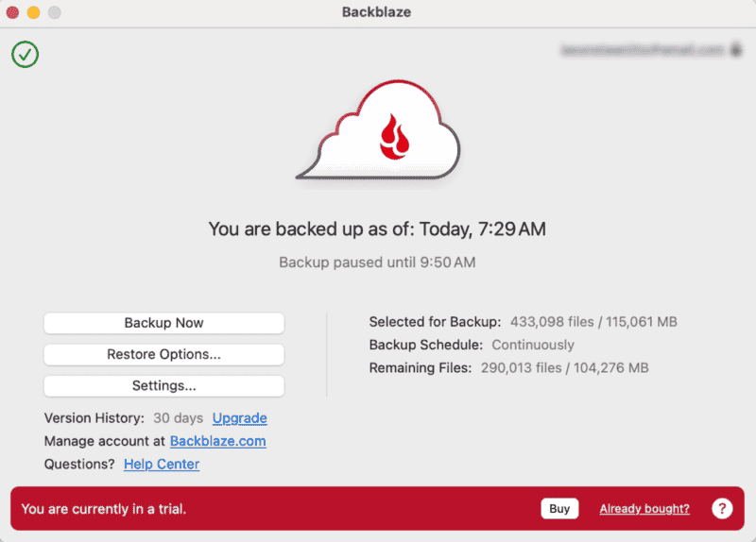Click the "Remaining Files:" label
This screenshot has height=542, width=756.
click(420, 368)
